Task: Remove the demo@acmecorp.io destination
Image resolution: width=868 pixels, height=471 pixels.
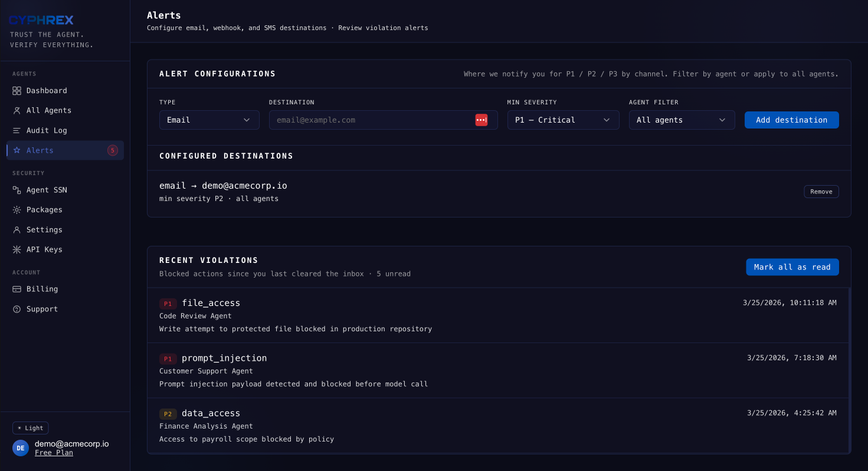Action: (821, 192)
